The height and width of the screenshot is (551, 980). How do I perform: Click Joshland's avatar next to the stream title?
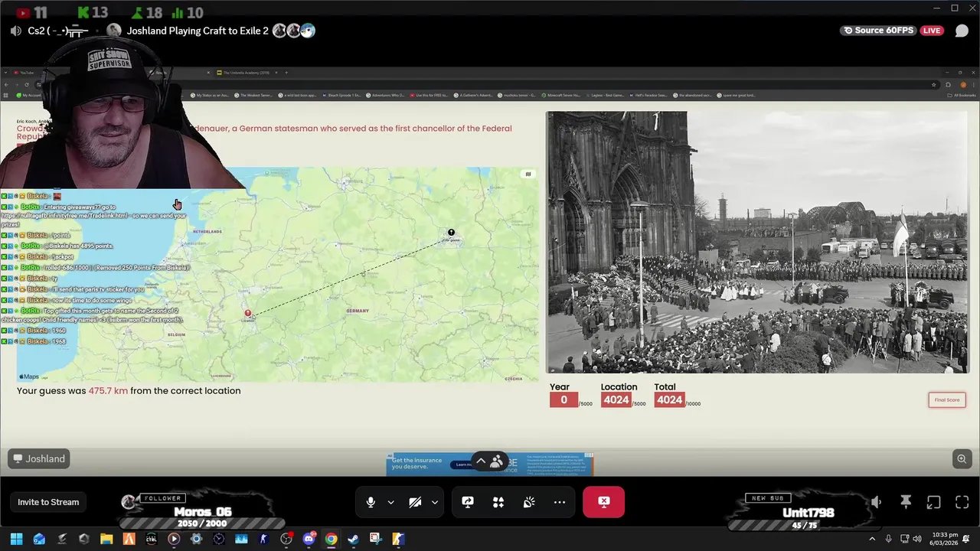pos(114,31)
